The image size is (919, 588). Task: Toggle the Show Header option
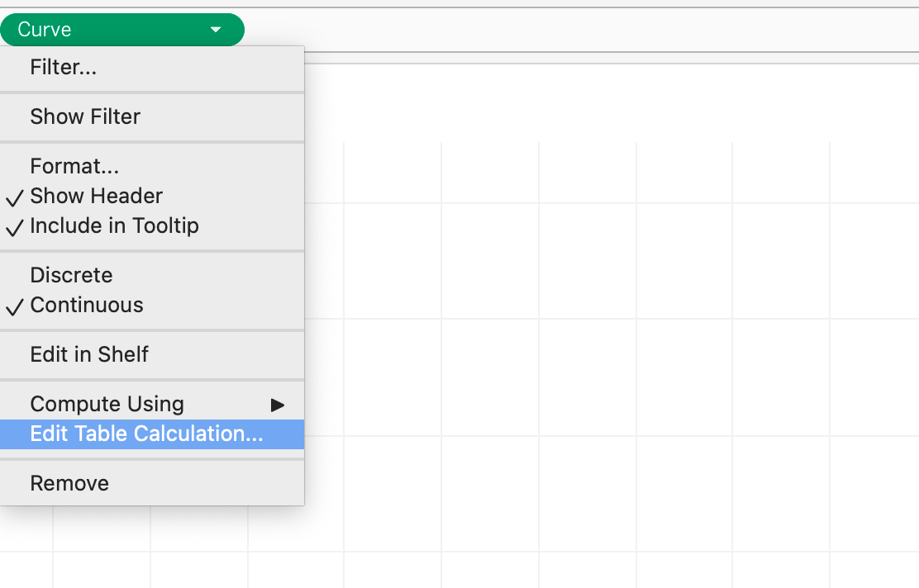(x=96, y=196)
